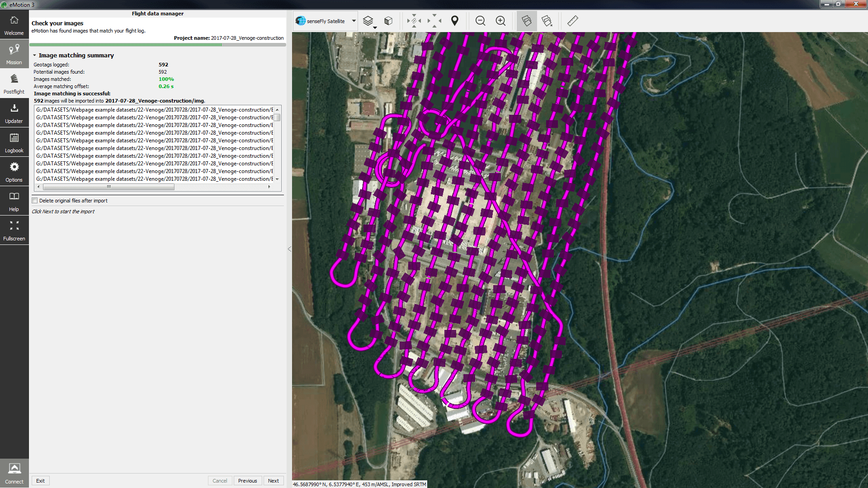This screenshot has height=488, width=868.
Task: Switch to the Postflight tab
Action: [14, 84]
